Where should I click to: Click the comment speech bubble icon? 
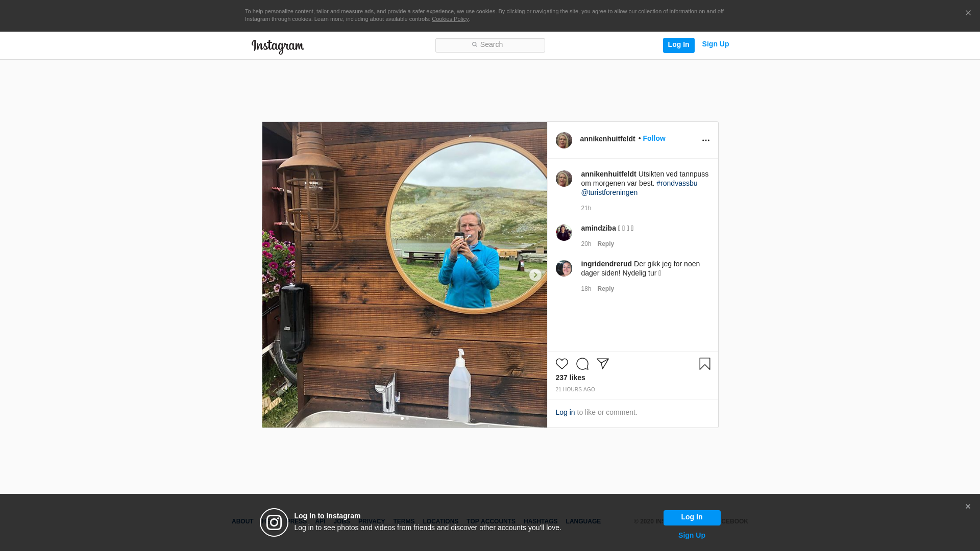pos(582,364)
